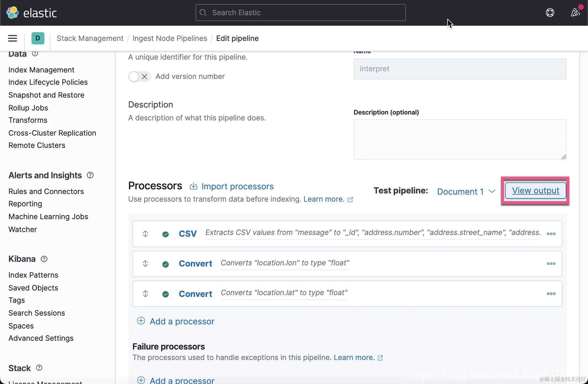This screenshot has width=588, height=384.
Task: Open CSV processor more actions menu
Action: click(x=551, y=234)
